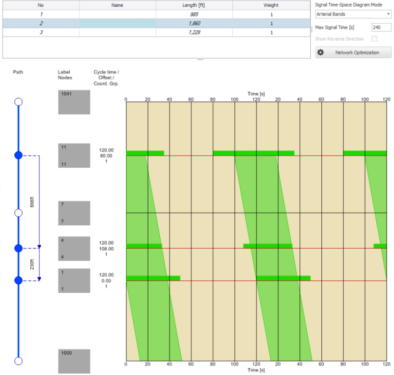394x375 pixels.
Task: Click the middle green phase bar on node 4's row
Action: tap(268, 246)
